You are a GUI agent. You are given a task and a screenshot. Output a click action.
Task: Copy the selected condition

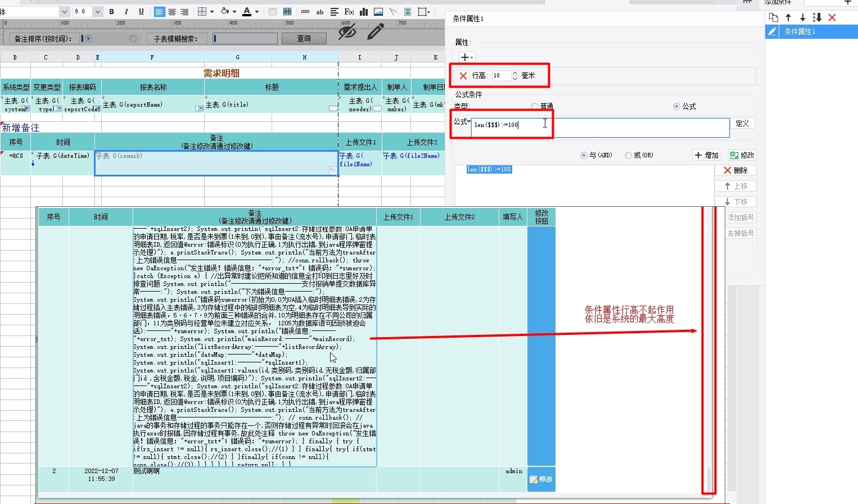(x=774, y=17)
